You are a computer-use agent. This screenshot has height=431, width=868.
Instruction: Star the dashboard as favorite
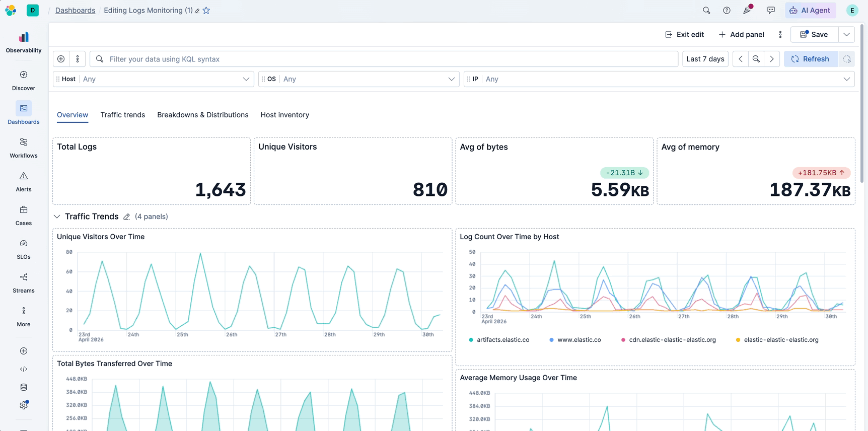206,11
